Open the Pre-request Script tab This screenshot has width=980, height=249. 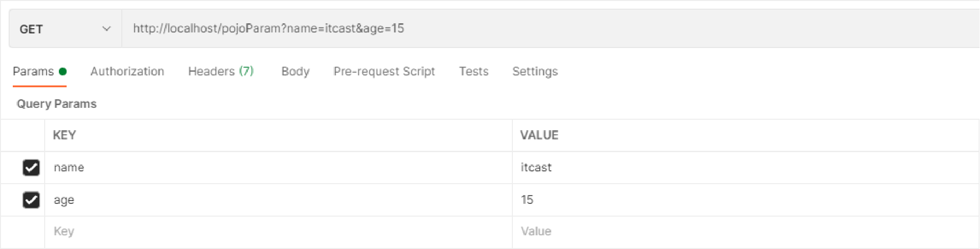coord(384,71)
